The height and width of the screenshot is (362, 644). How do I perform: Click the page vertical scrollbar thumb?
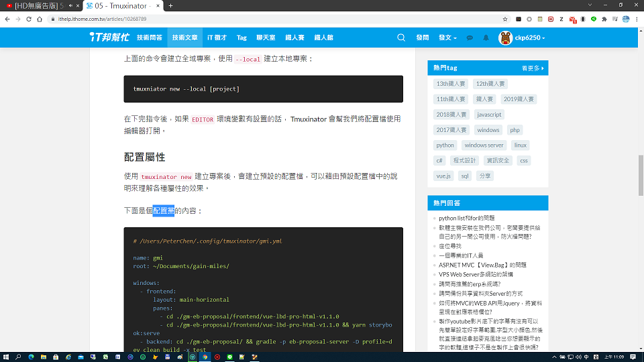pyautogui.click(x=640, y=175)
